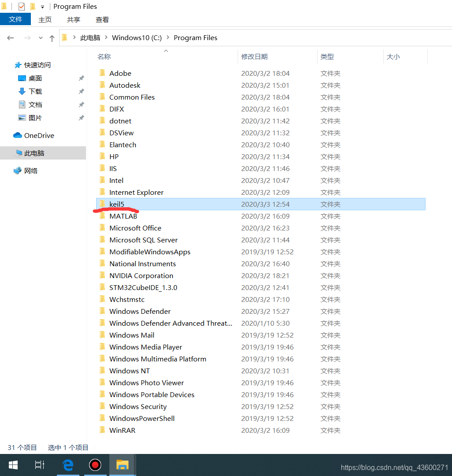Select 网络 in the navigation pane
The image size is (452, 476).
31,171
